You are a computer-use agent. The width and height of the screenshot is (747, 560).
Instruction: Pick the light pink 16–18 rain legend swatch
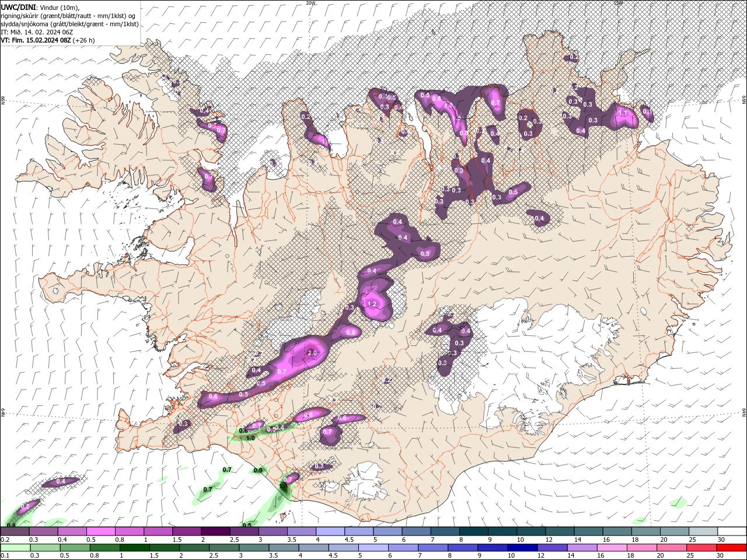(x=613, y=548)
